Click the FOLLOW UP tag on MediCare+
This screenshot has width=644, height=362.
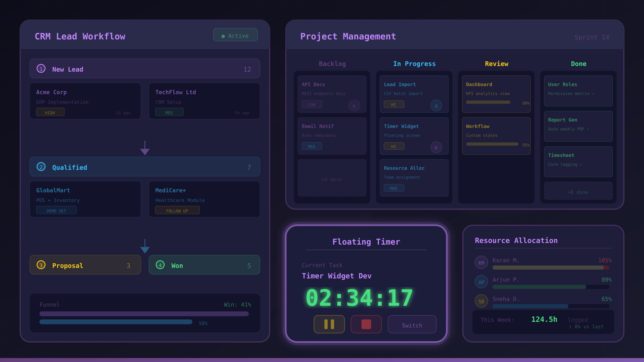click(177, 210)
